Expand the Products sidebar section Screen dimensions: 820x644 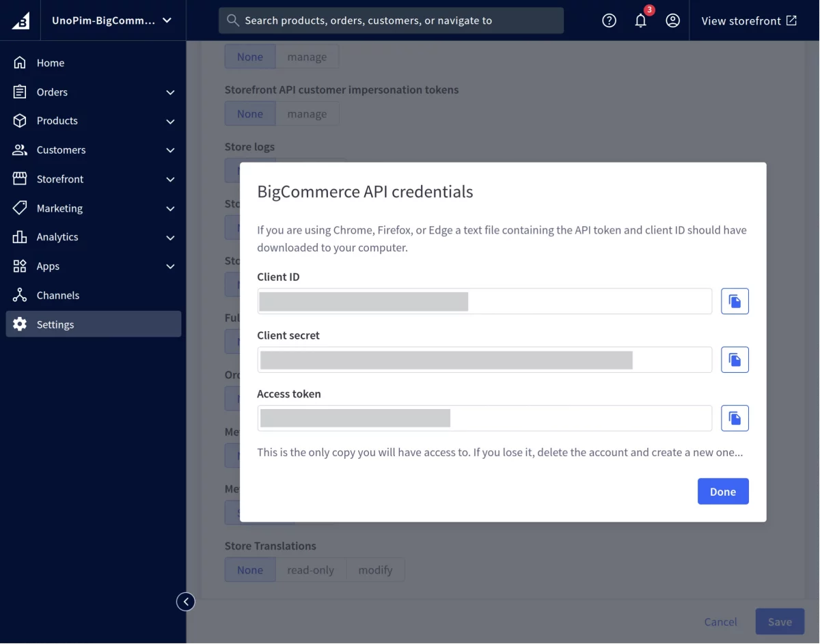point(57,121)
